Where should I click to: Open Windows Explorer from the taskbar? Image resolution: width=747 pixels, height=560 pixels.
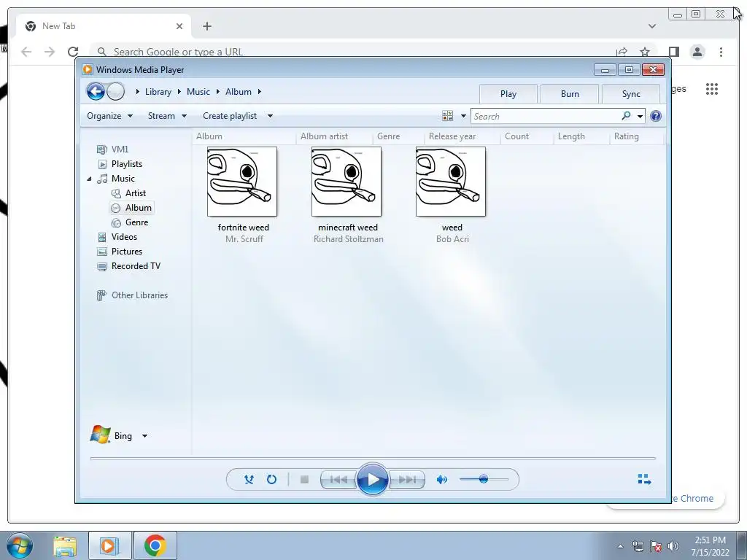pos(65,545)
